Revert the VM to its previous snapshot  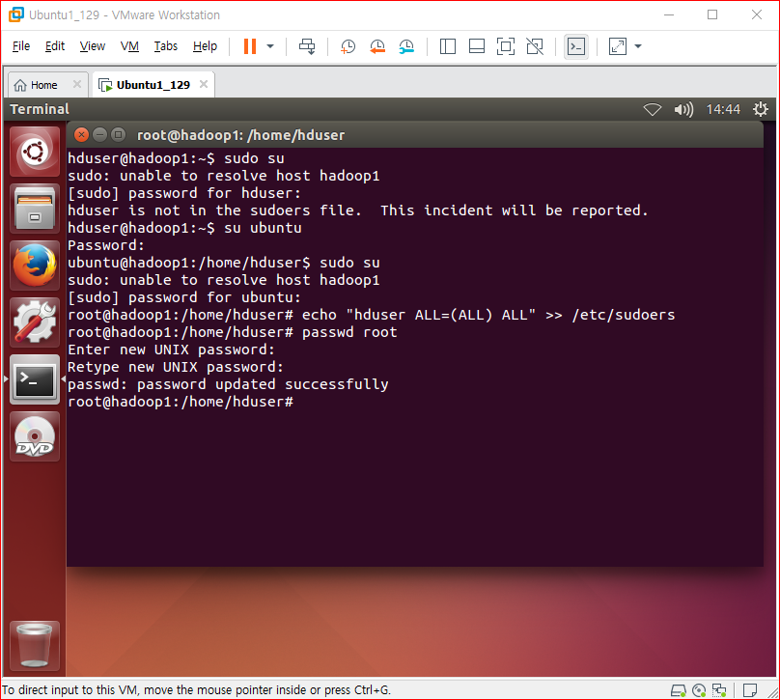tap(377, 46)
